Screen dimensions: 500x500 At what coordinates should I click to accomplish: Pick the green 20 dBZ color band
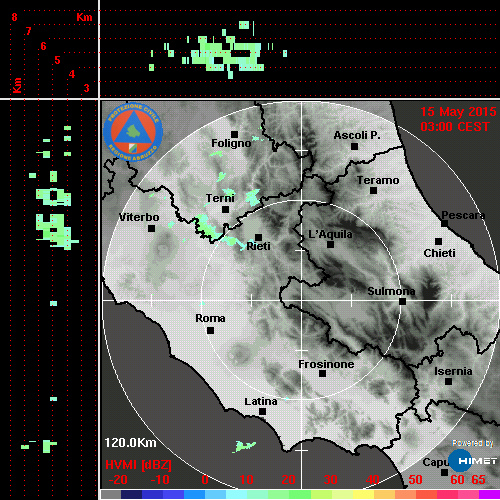click(289, 495)
